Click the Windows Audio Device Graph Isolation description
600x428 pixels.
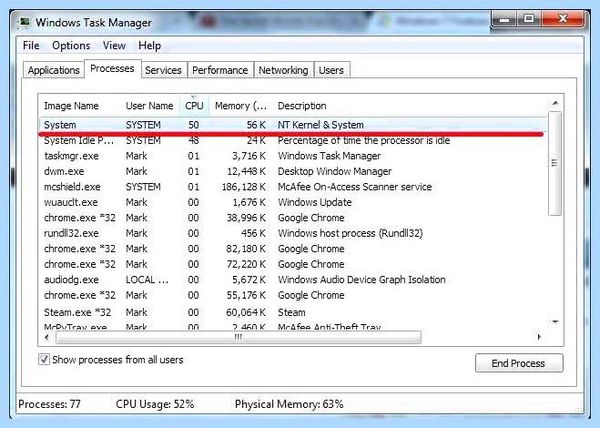[x=362, y=280]
